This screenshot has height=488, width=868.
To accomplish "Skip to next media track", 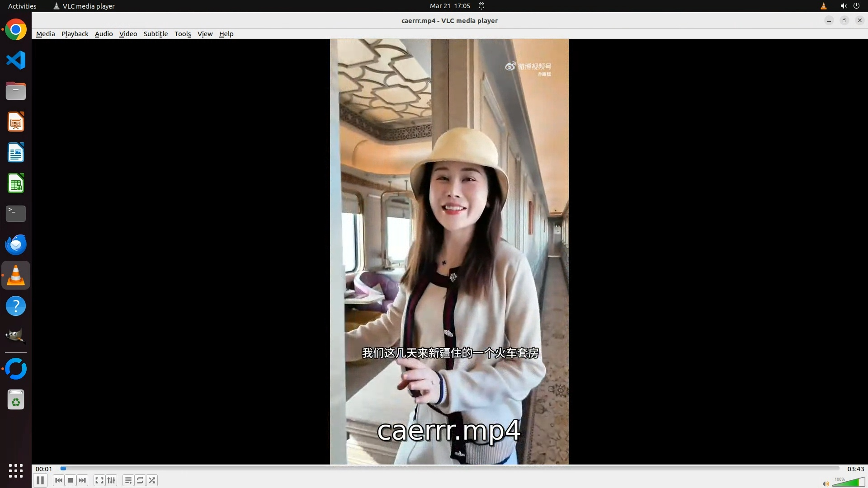I will click(x=82, y=480).
